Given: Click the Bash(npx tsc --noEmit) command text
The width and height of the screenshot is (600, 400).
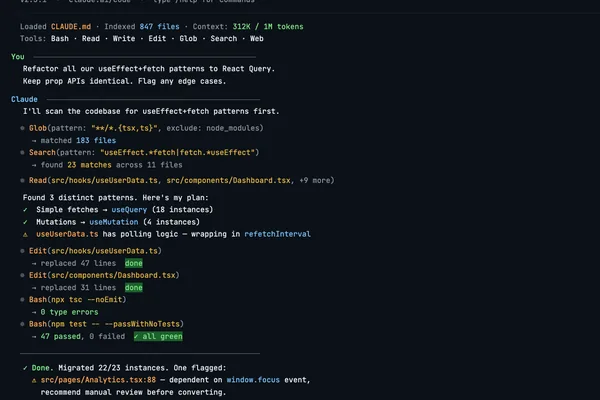Looking at the screenshot, I should pos(78,300).
